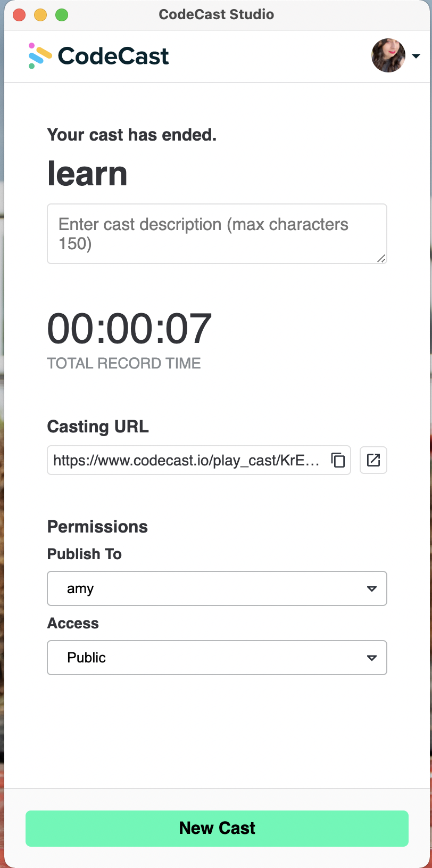Grab the description box resize handle

381,258
